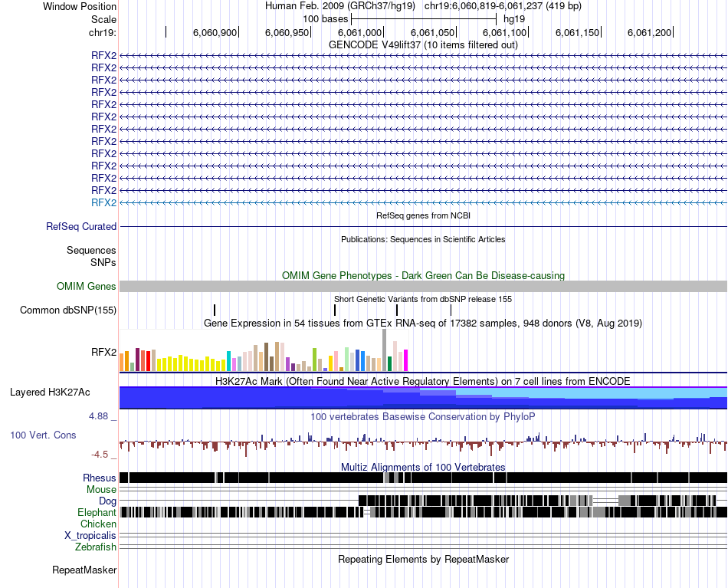The image size is (728, 588).
Task: Click the tall gray GTEx expression bar
Action: click(385, 350)
